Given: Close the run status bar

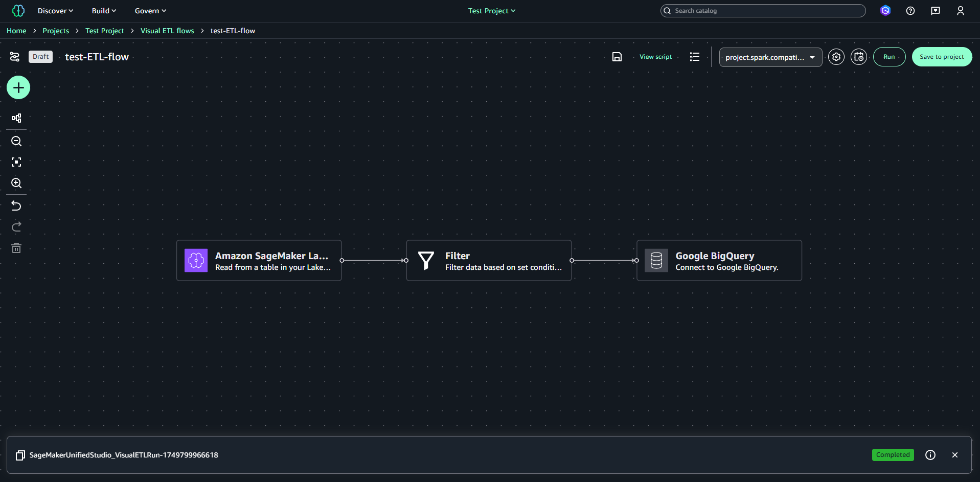Looking at the screenshot, I should (x=955, y=455).
